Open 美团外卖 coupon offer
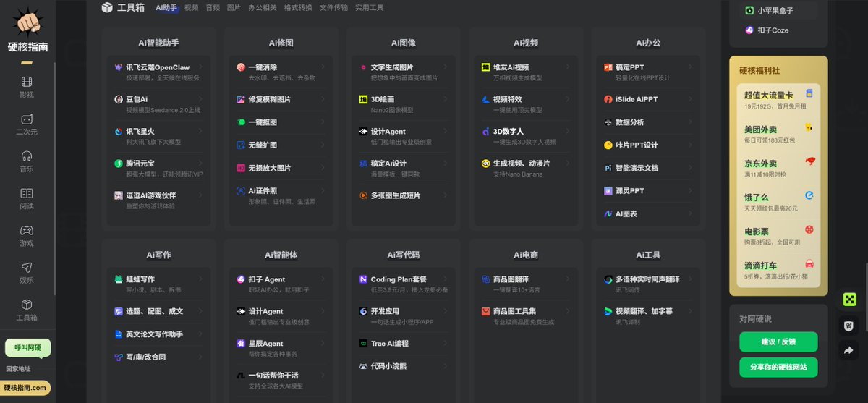The image size is (868, 403). 778,133
